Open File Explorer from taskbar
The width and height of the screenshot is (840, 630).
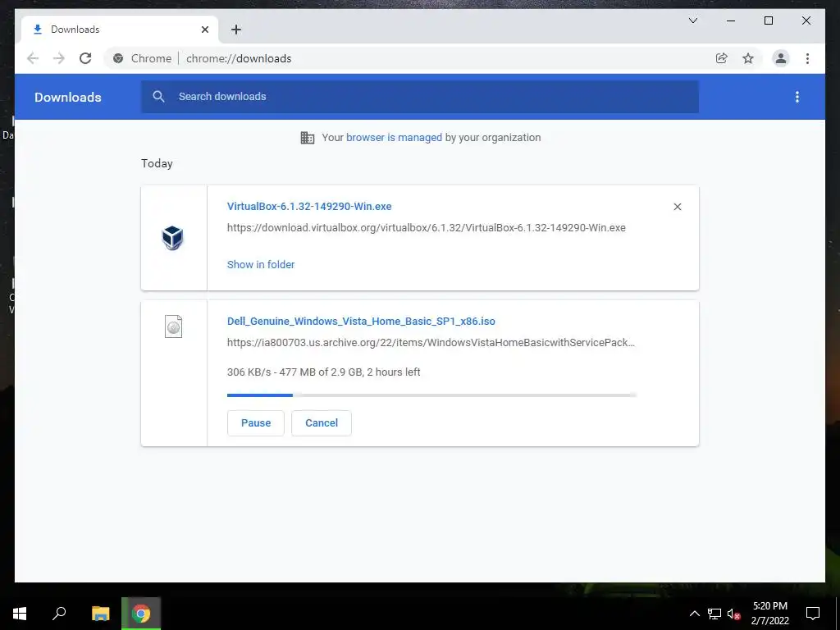click(x=100, y=614)
